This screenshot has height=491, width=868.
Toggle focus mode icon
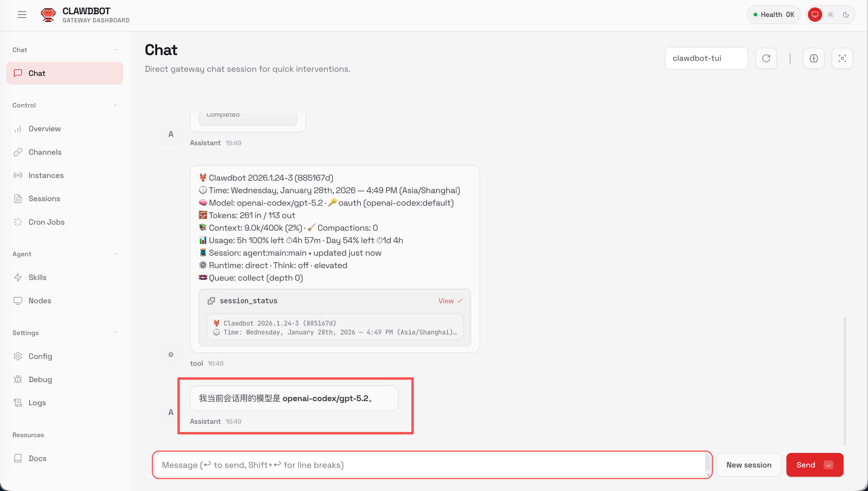coord(842,58)
